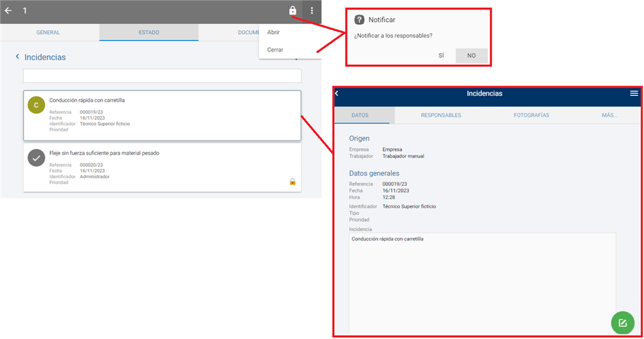Screen dimensions: 644x339
Task: Select Abrir from the dropdown menu
Action: coord(274,32)
